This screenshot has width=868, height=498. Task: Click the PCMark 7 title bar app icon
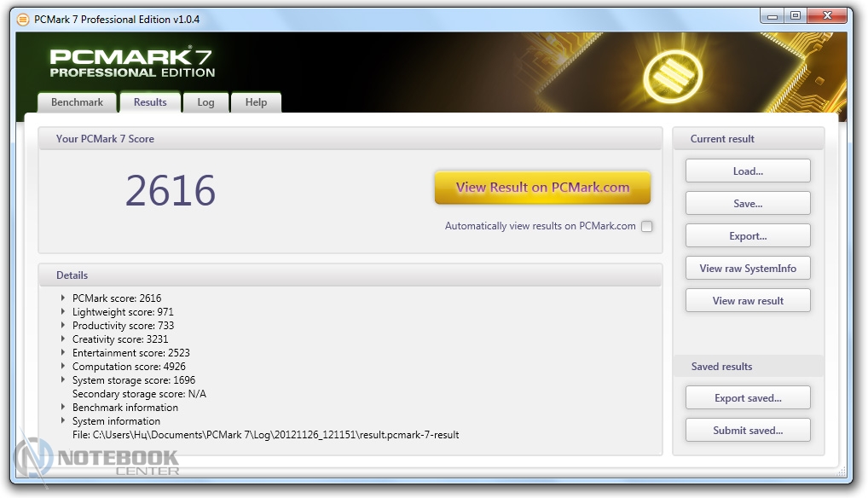click(23, 19)
